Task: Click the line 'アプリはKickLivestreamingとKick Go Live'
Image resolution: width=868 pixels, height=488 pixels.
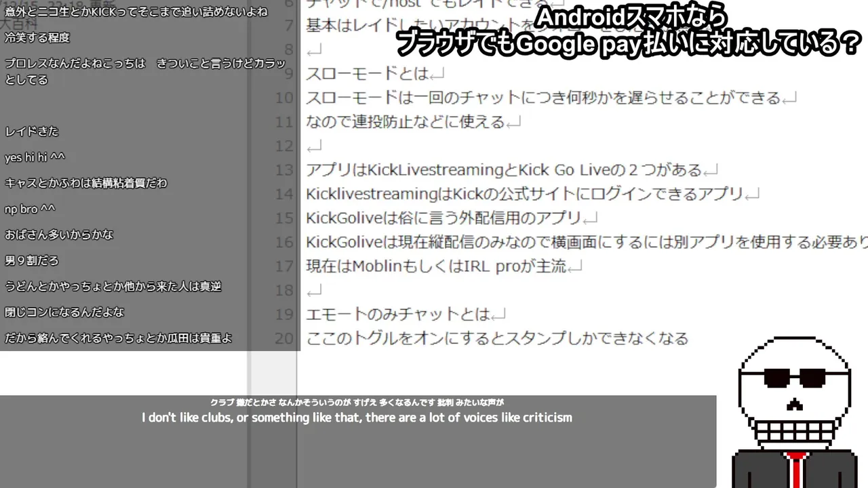Action: pyautogui.click(x=505, y=170)
